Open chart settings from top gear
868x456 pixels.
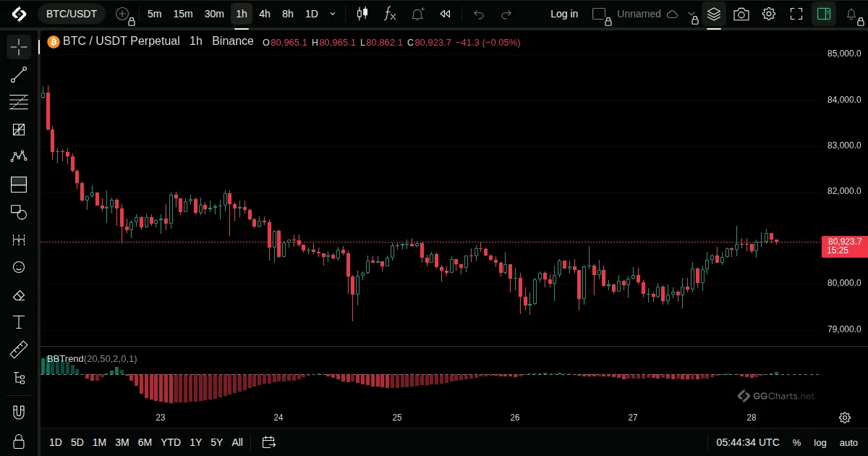769,14
